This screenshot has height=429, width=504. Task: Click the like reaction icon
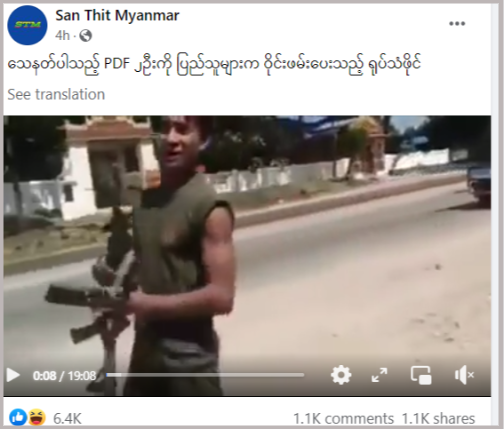[x=18, y=417]
